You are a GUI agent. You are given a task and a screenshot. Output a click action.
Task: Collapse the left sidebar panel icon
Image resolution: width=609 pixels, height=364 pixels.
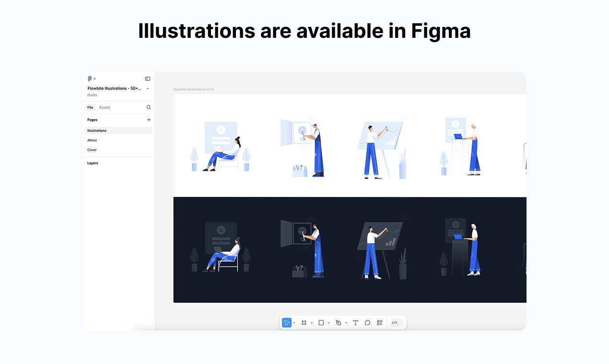pyautogui.click(x=148, y=79)
